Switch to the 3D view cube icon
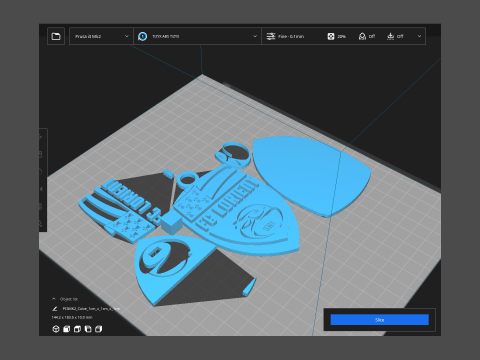 [x=56, y=329]
